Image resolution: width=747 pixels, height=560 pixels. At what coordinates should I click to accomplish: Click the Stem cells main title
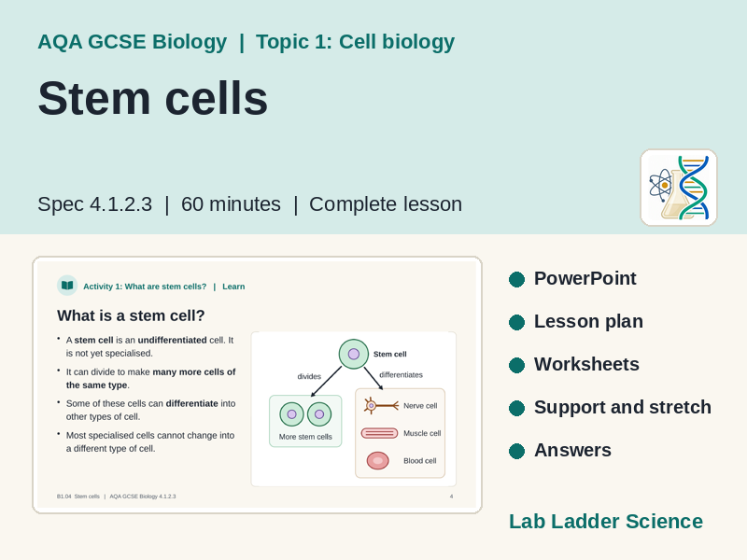153,98
